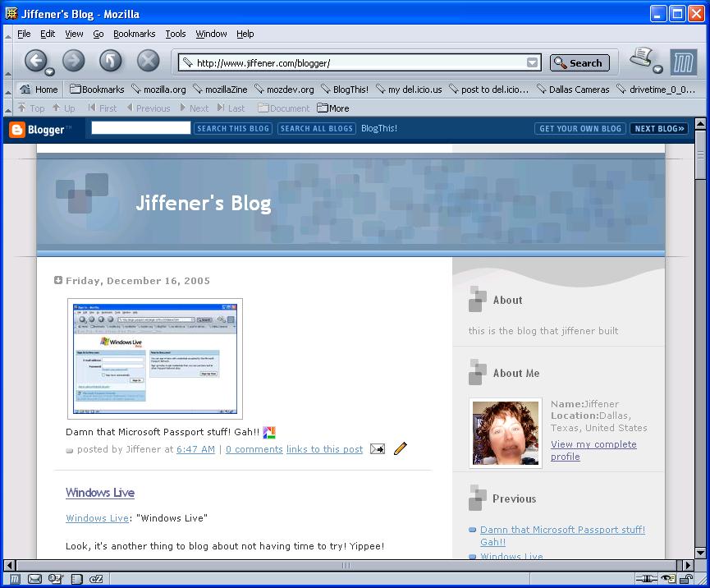Click the Blogger navbar search field
The height and width of the screenshot is (588, 710).
pyautogui.click(x=141, y=128)
